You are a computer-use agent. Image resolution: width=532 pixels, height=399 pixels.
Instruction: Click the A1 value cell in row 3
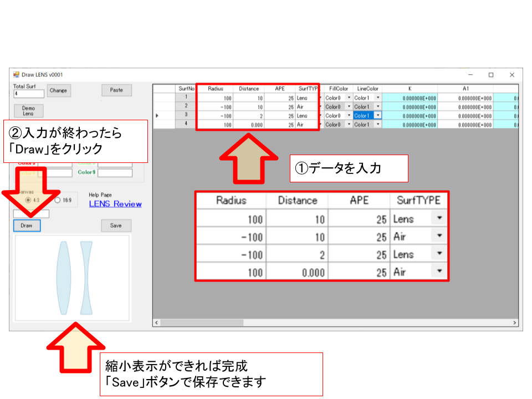465,116
